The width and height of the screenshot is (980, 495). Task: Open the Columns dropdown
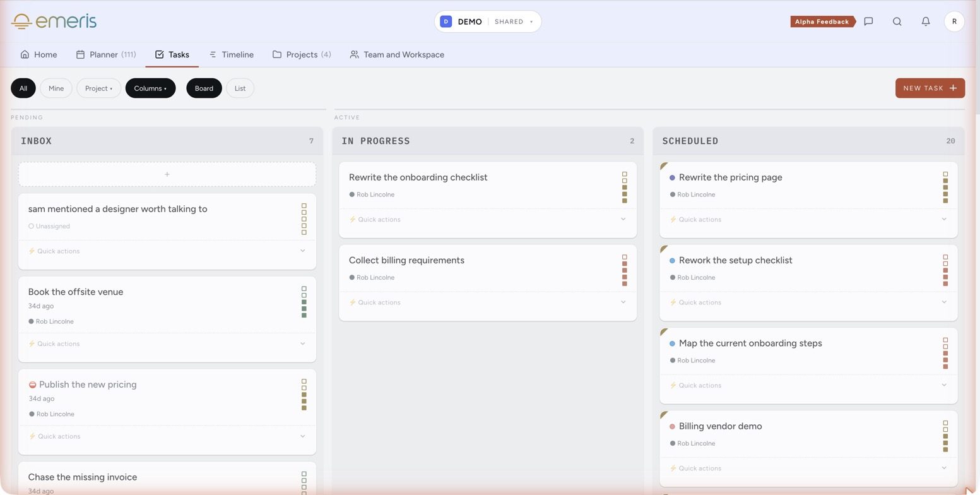pos(150,88)
